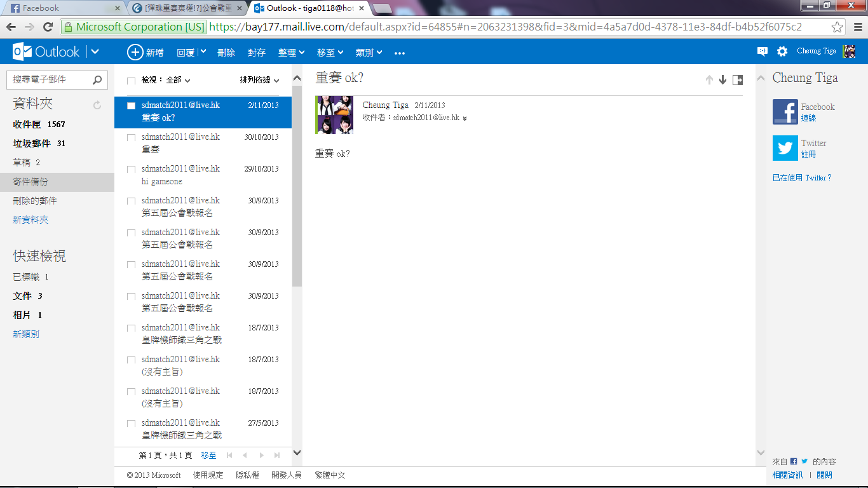Image resolution: width=868 pixels, height=488 pixels.
Task: Create a folder via 新資料夾 link
Action: pos(31,220)
